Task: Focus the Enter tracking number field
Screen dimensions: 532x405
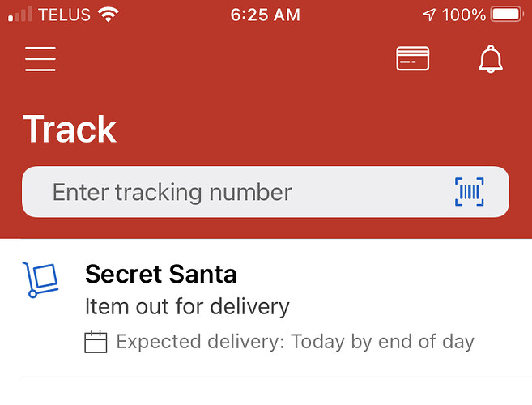Action: point(266,192)
